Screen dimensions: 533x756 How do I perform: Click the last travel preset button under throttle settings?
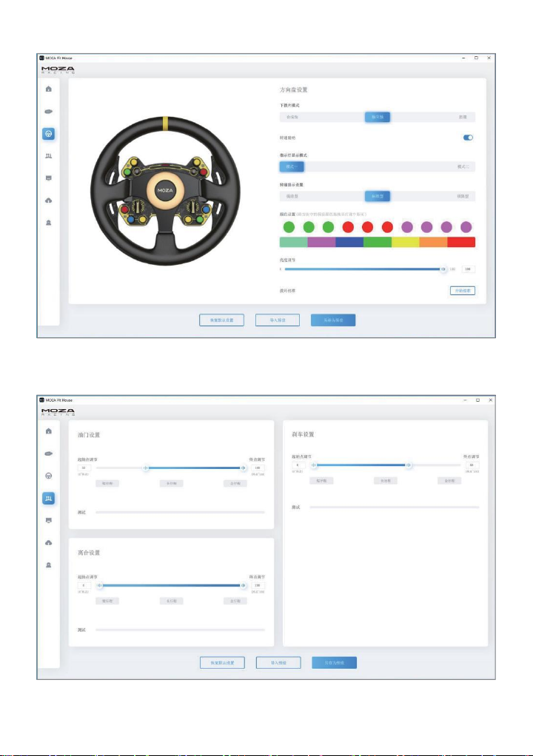click(x=235, y=483)
